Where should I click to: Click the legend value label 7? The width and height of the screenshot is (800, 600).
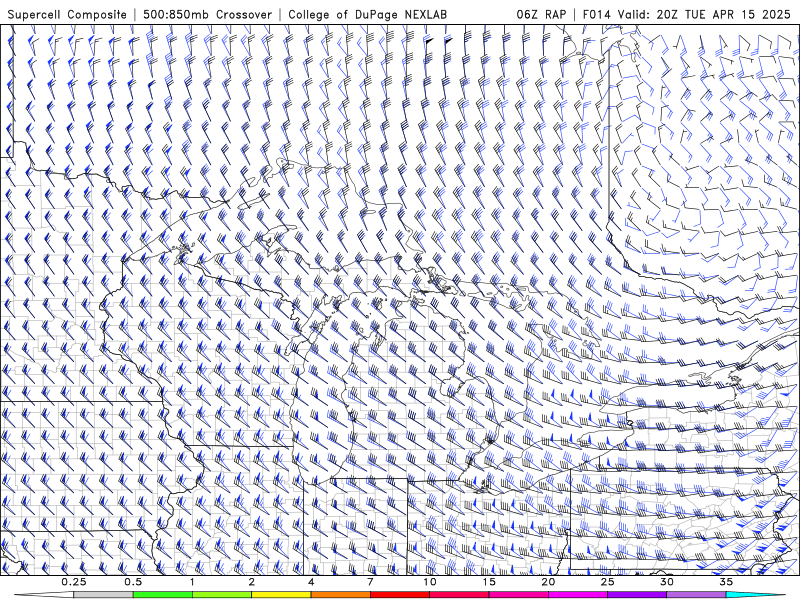pos(370,582)
